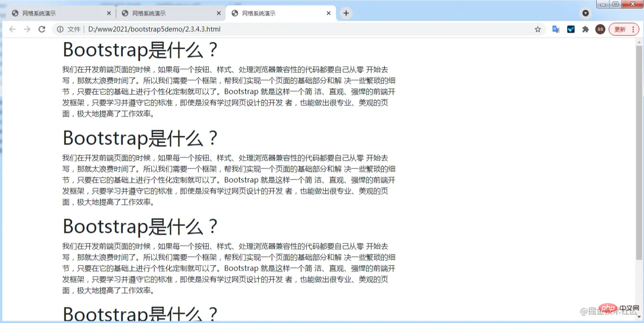This screenshot has width=644, height=323.
Task: Click the 更新 update button
Action: [624, 29]
